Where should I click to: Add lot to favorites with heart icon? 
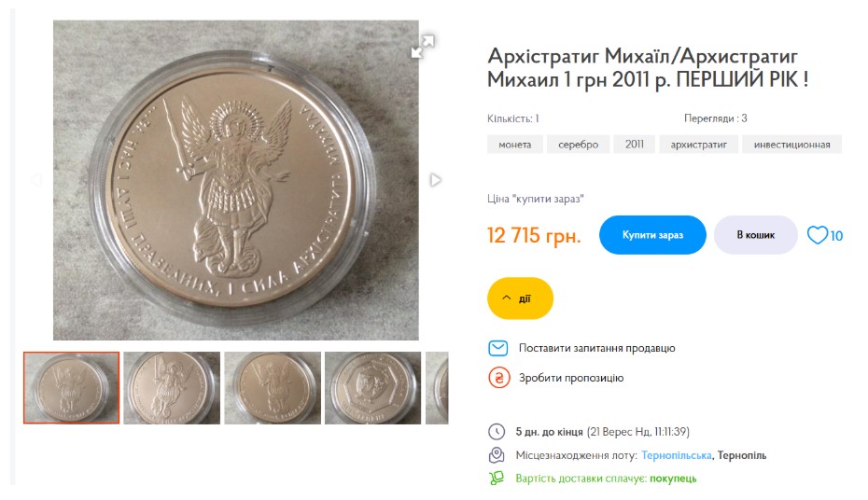point(818,235)
